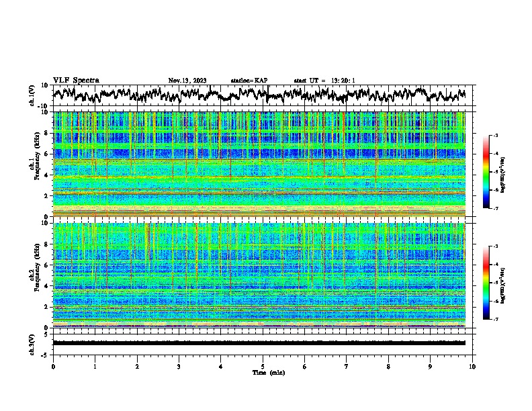Click the ch.1 frequency tick "2"
Screen dimensions: 532x411
click(x=48, y=195)
